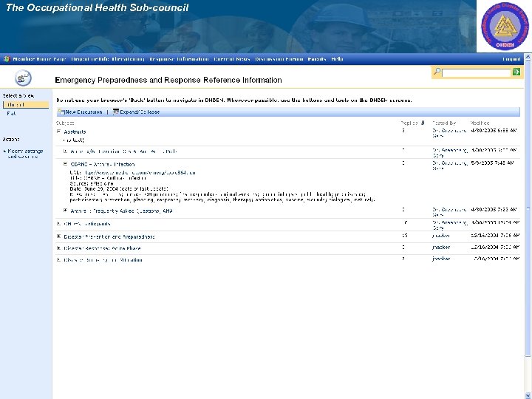Open Disaster Response: Acute Phase discussion

click(102, 248)
